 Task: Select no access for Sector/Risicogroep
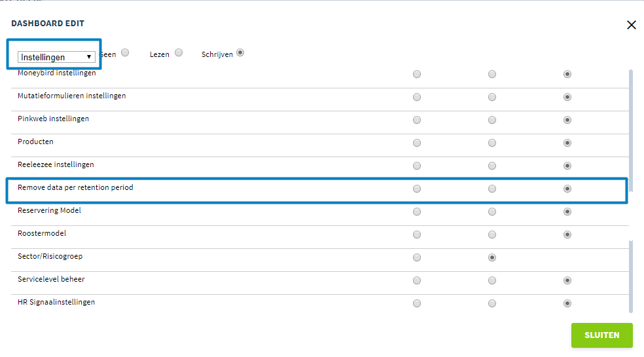point(417,257)
